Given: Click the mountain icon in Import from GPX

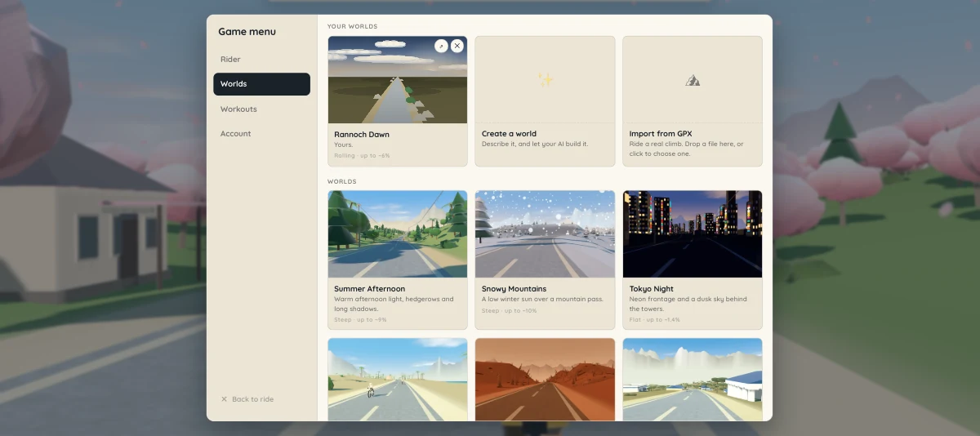Looking at the screenshot, I should 693,80.
